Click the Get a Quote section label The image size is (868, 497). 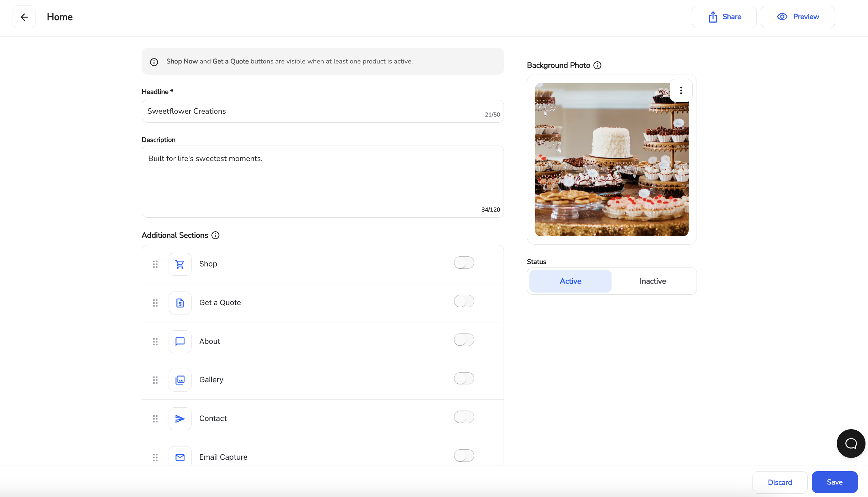(x=220, y=303)
